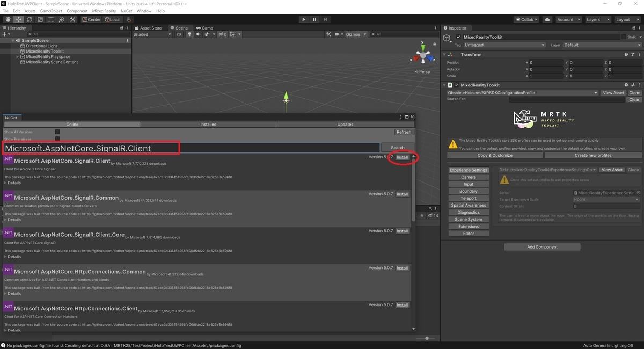This screenshot has height=349, width=644.
Task: Collapse SampleScene in Hierarchy
Action: (13, 40)
